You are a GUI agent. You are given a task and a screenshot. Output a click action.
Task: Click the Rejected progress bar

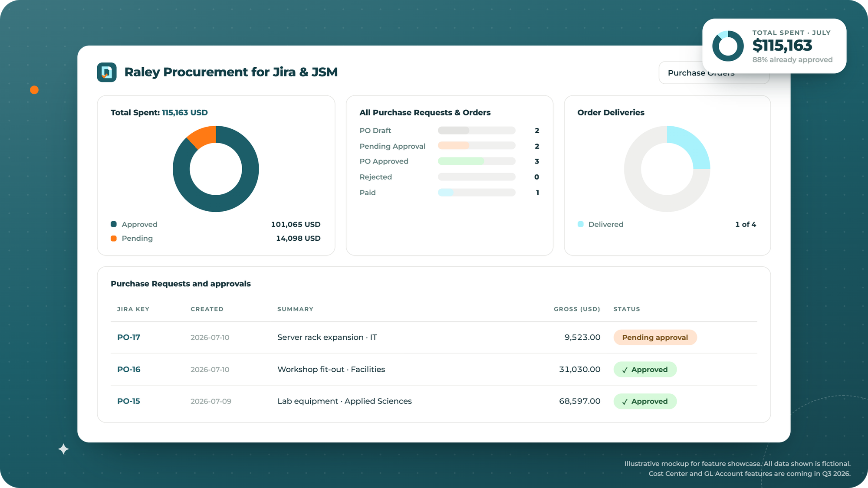[477, 177]
